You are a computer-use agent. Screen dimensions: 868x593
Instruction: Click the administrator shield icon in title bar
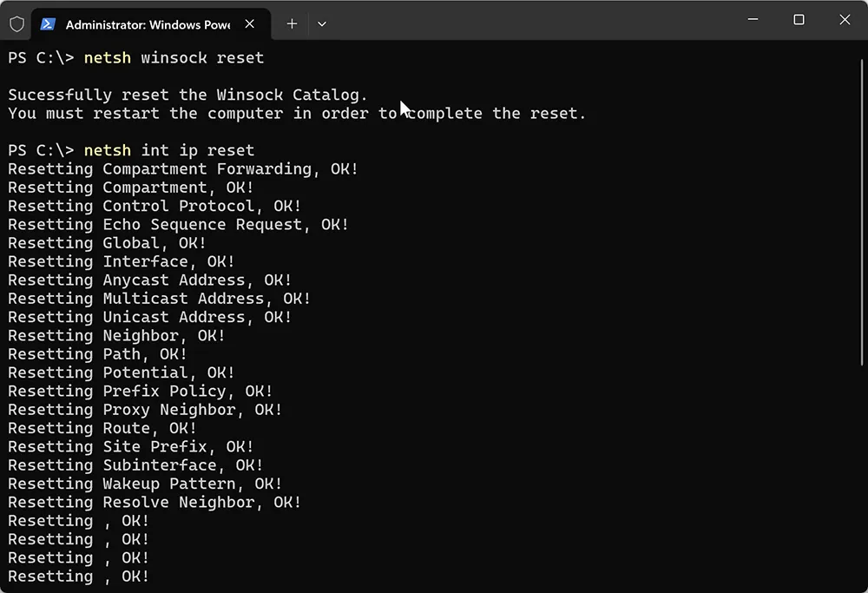[x=16, y=23]
